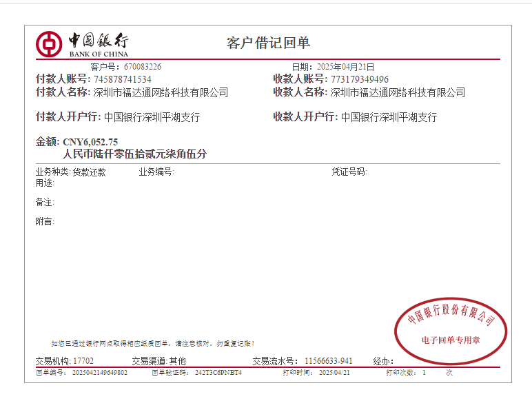Select transaction channel 其他
Screen dimensions: 532x401
point(177,361)
